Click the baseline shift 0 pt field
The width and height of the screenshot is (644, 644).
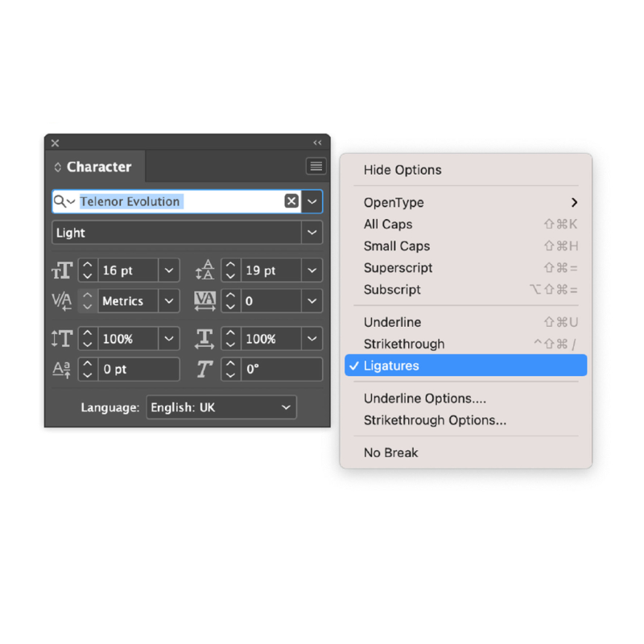[138, 369]
